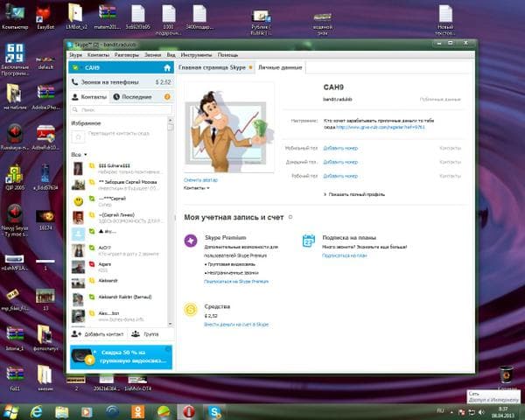Click the profile avatar picture
This screenshot has width=525, height=420.
(229, 129)
